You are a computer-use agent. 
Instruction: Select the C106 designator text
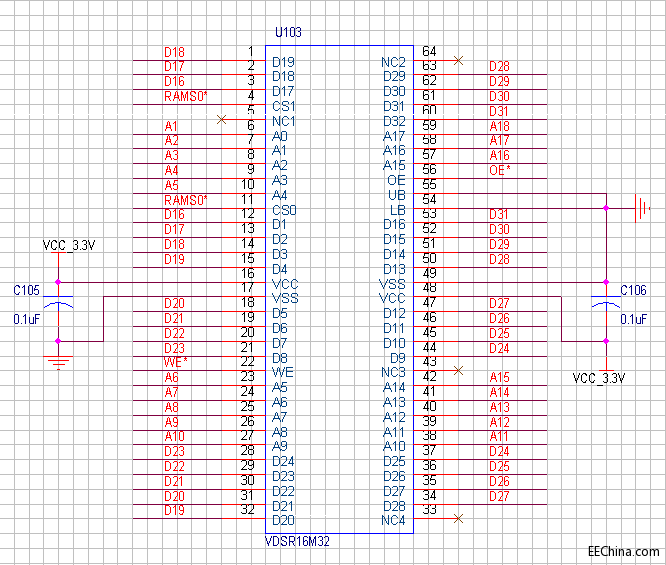633,290
